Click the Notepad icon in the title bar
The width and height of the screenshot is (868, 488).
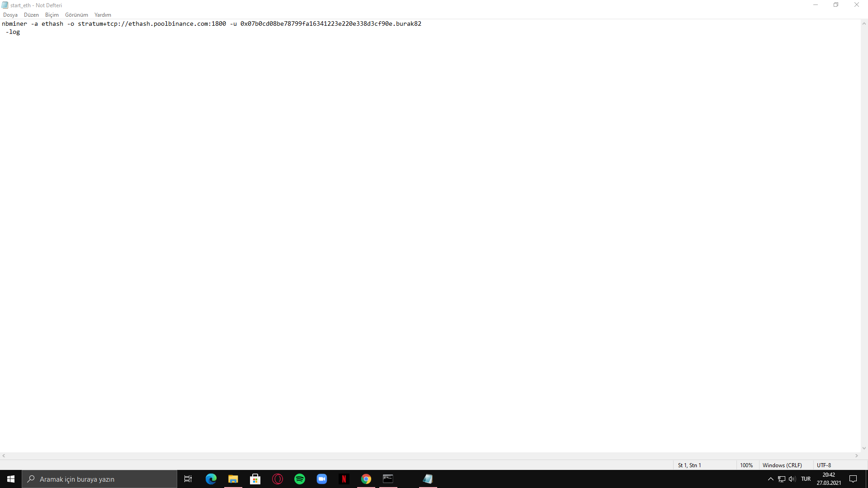click(x=5, y=5)
